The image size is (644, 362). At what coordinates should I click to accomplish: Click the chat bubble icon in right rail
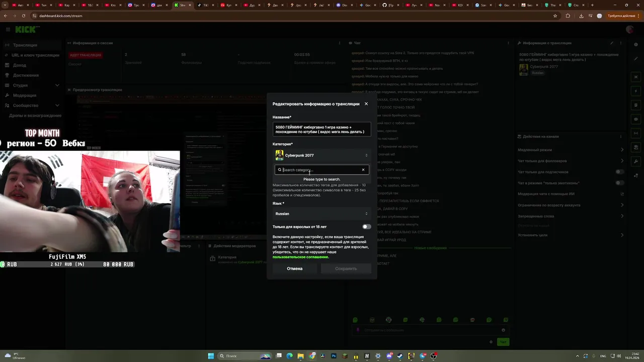point(636,119)
